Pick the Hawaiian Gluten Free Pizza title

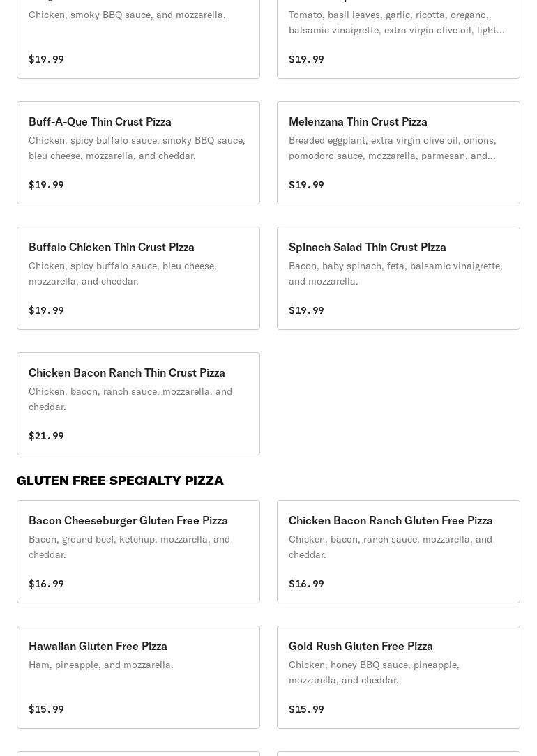(98, 646)
